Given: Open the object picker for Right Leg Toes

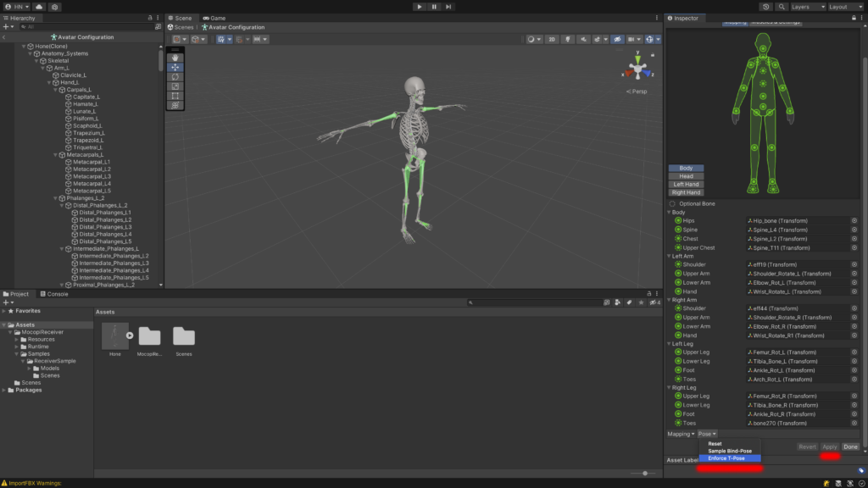Looking at the screenshot, I should click(x=854, y=424).
